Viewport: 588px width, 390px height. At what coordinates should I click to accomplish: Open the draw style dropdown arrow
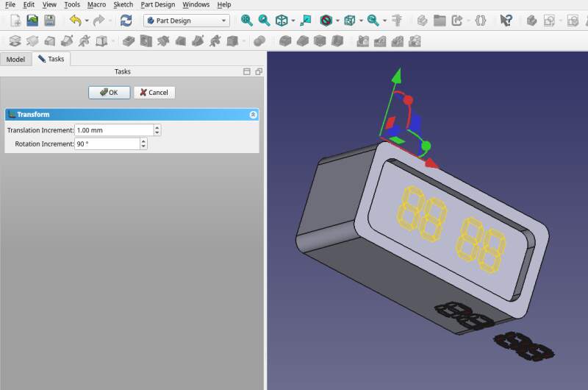tap(337, 21)
